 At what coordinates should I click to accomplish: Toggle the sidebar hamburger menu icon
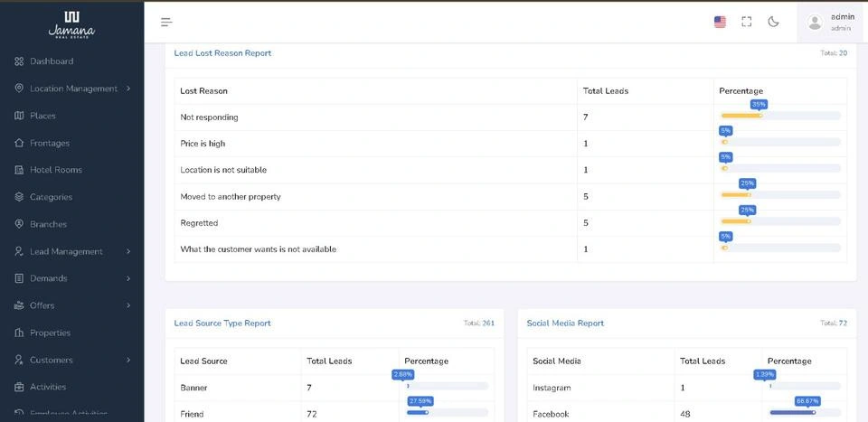[x=166, y=22]
